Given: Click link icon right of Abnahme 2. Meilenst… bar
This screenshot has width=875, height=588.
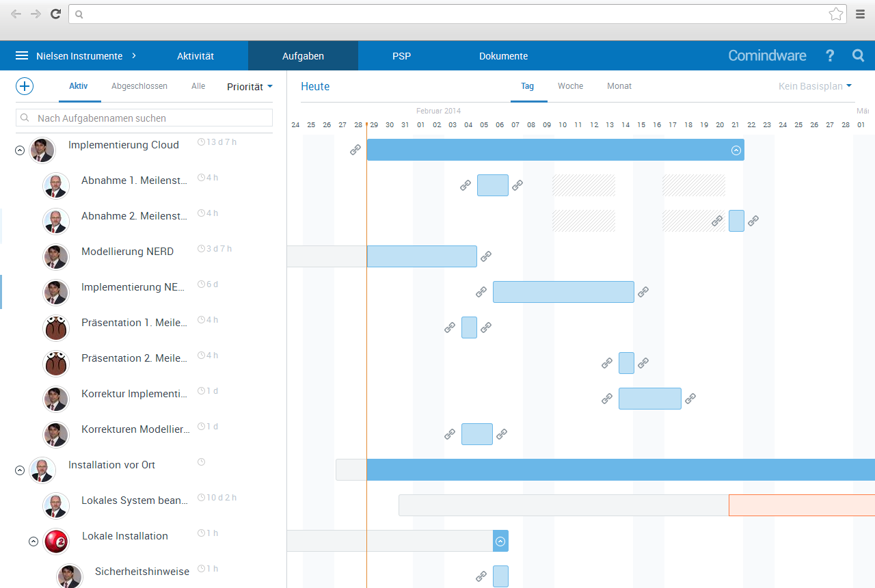Looking at the screenshot, I should coord(753,221).
